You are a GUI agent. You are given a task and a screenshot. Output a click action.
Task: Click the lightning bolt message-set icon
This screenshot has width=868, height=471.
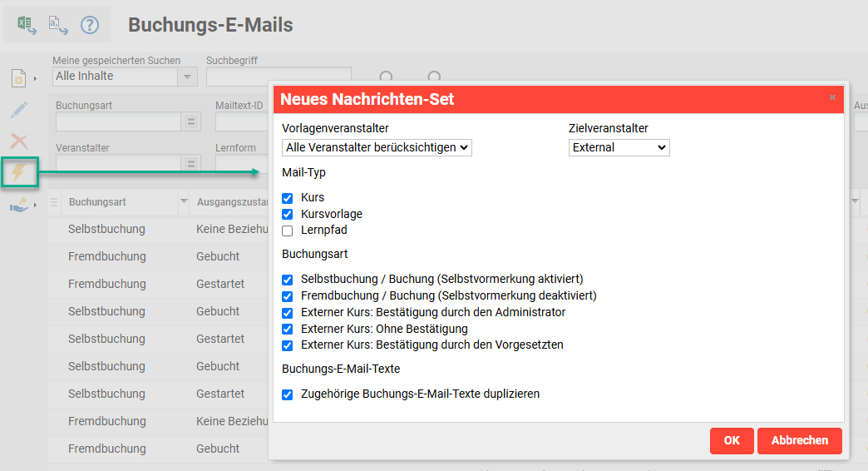(x=19, y=172)
